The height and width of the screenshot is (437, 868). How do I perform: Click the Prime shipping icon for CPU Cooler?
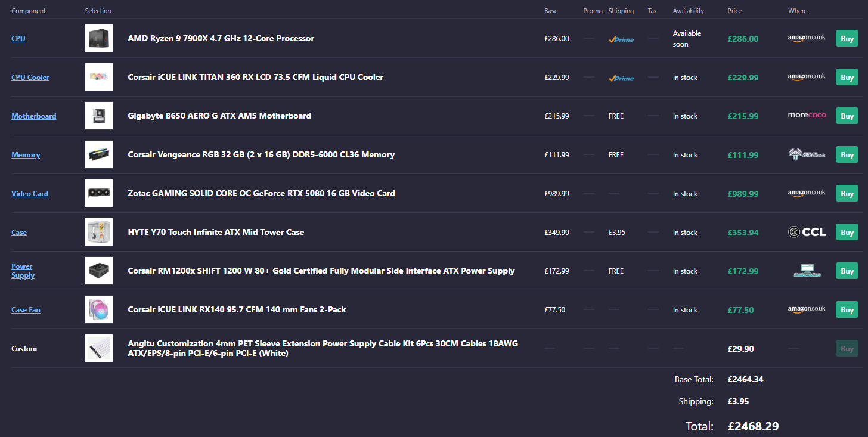(621, 78)
